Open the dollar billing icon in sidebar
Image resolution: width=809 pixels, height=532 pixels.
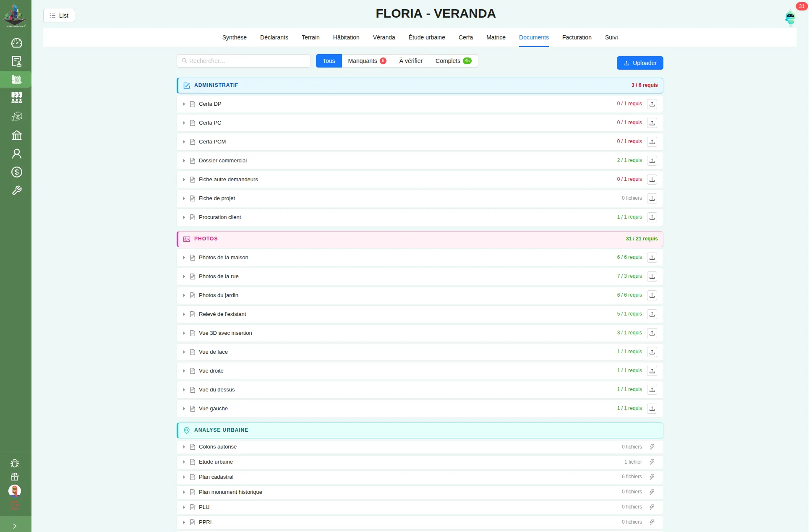tap(17, 172)
